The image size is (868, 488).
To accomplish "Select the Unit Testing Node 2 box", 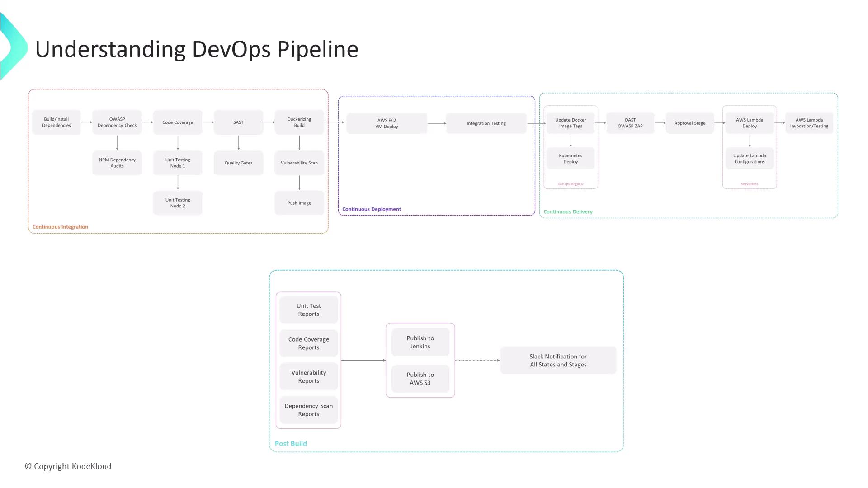I will 178,203.
